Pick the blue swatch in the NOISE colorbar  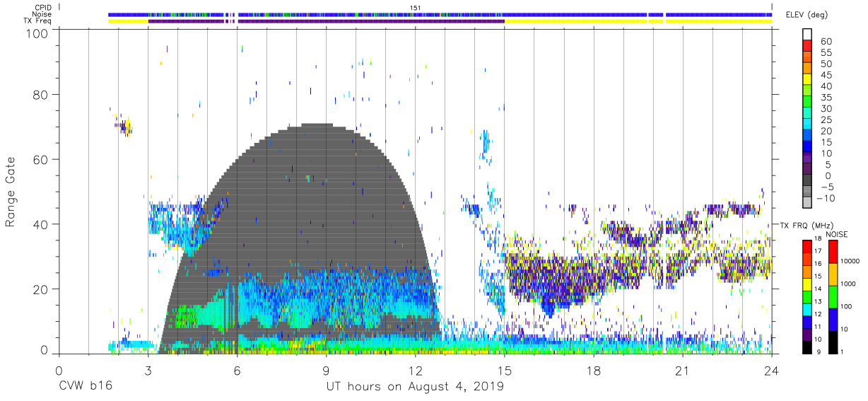832,320
